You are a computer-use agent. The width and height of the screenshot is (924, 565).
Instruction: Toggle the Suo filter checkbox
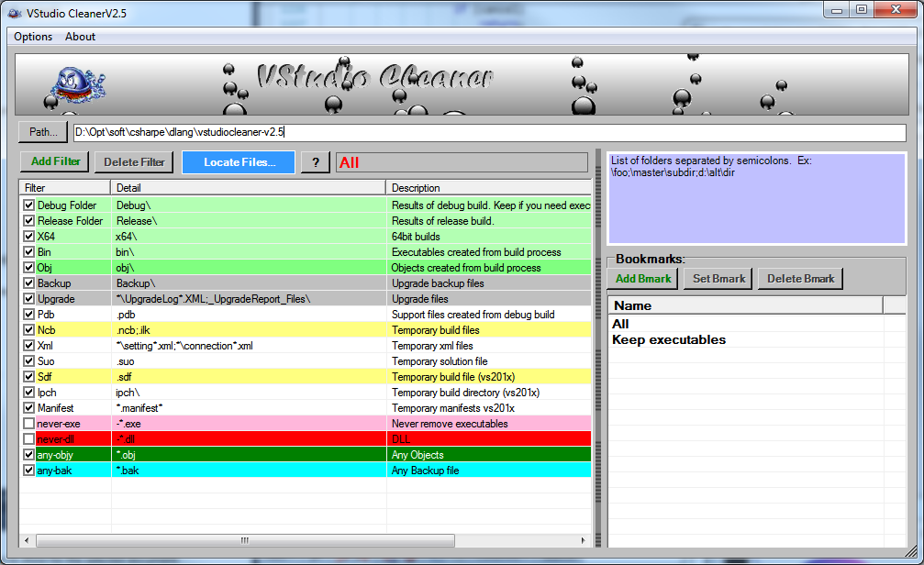[28, 361]
